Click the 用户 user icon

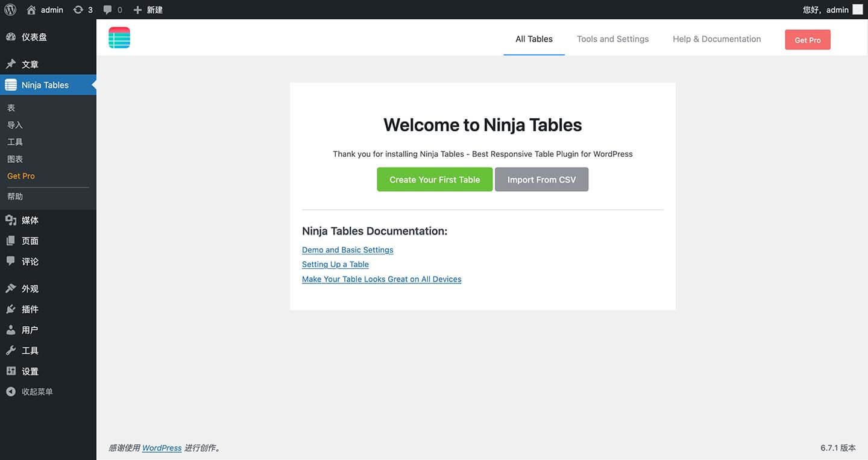coord(11,330)
